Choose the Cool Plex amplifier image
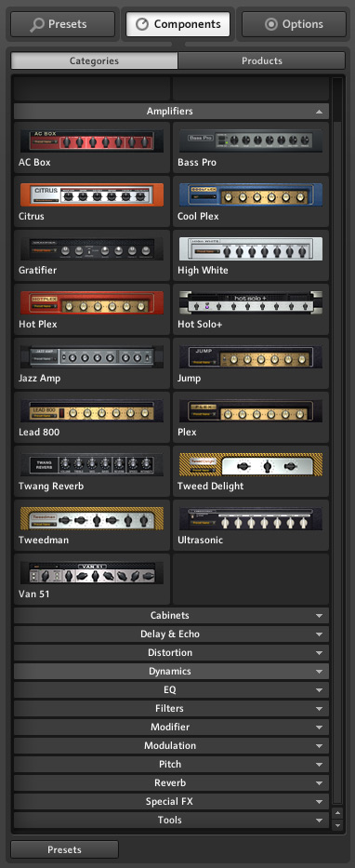355x868 pixels. [251, 194]
